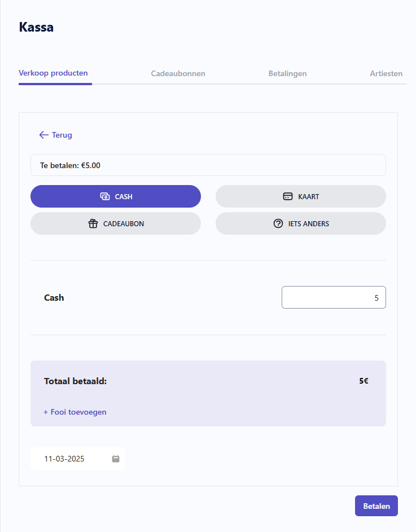Switch to the Verkoop producten tab
The image size is (416, 532).
[55, 73]
